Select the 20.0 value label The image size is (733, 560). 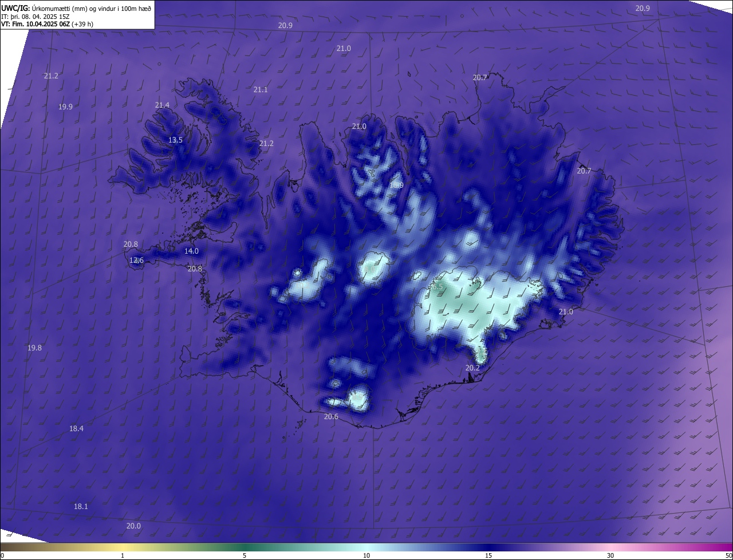click(x=133, y=526)
